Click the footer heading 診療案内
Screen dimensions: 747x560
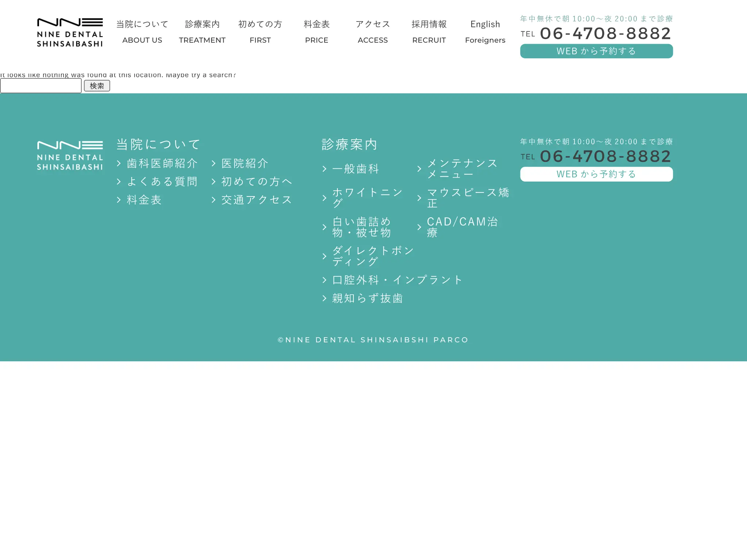(349, 144)
